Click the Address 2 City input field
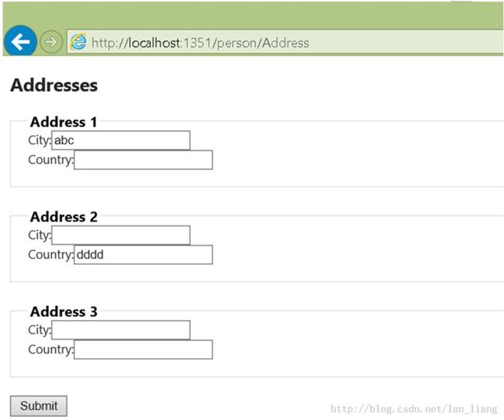Screen dimensions: 504x420 click(121, 236)
